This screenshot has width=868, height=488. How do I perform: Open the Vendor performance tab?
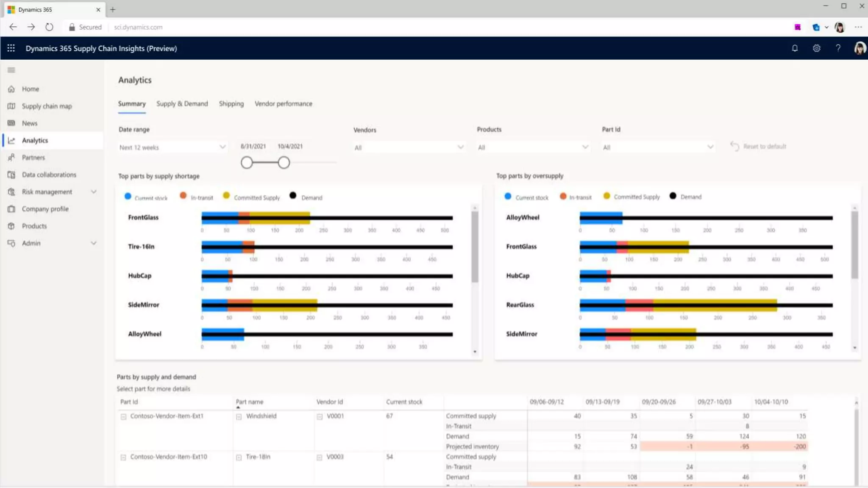pyautogui.click(x=283, y=104)
